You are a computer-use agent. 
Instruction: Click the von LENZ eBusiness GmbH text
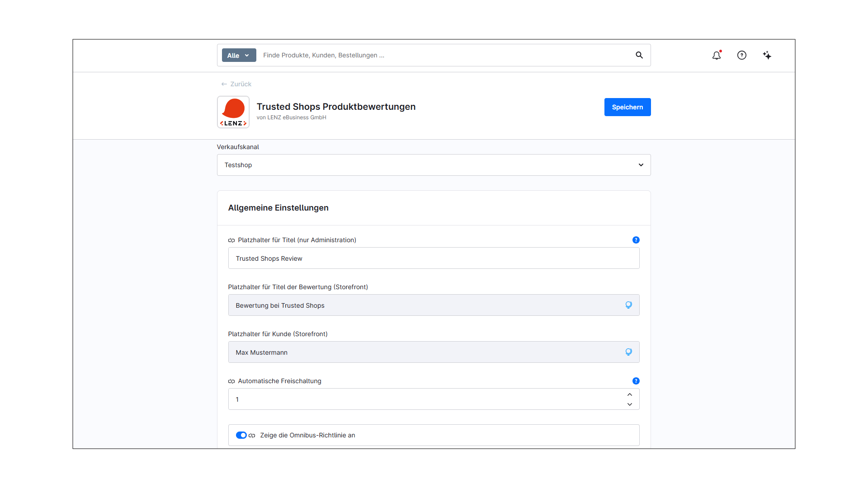coord(292,117)
